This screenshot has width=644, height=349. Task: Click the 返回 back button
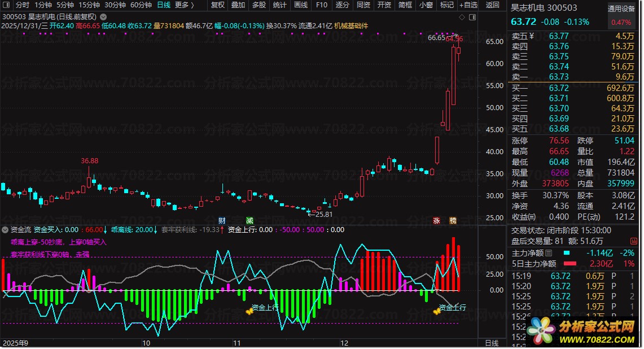pyautogui.click(x=493, y=5)
